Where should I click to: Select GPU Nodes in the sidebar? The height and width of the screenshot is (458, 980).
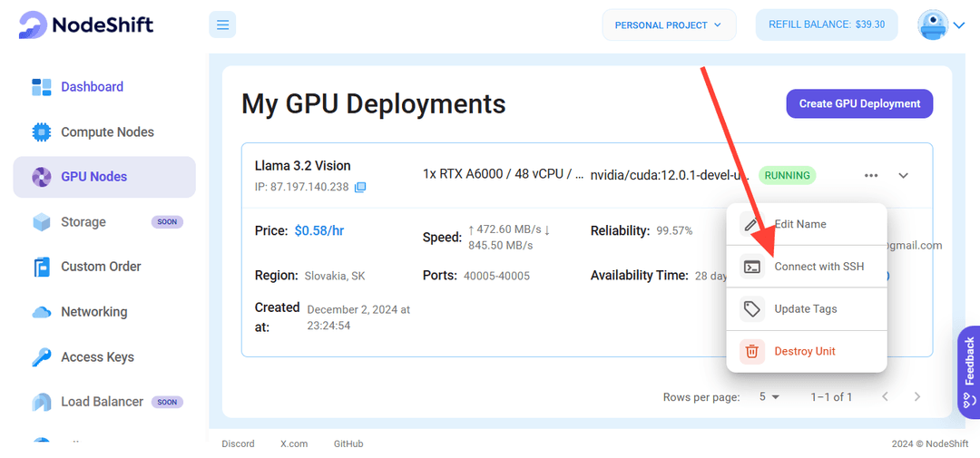coord(104,177)
